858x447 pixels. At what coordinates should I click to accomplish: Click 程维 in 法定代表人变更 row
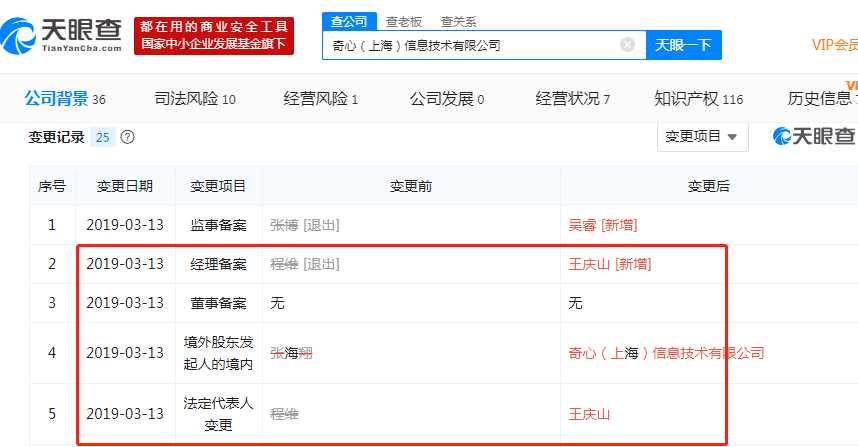(x=284, y=414)
